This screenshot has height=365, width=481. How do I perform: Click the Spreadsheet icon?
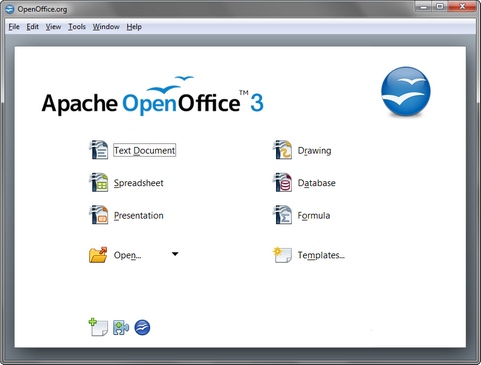tap(98, 182)
